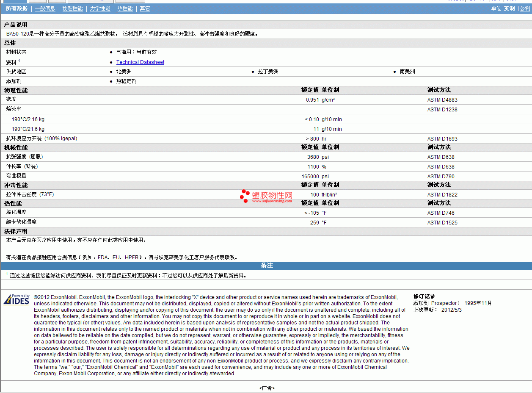Click the Vicat value 259
This screenshot has height=393, width=532.
click(314, 223)
